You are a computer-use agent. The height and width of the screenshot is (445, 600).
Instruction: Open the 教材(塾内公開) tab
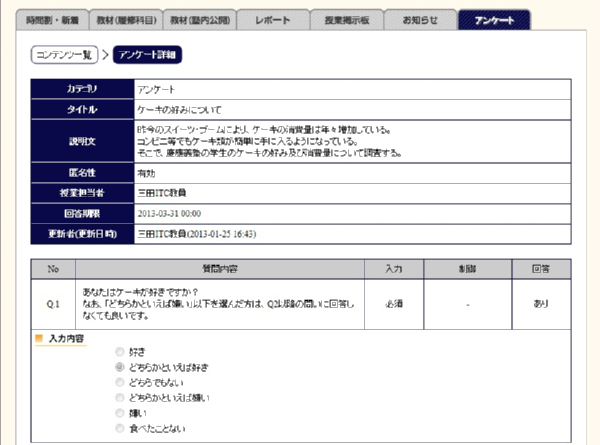[201, 19]
